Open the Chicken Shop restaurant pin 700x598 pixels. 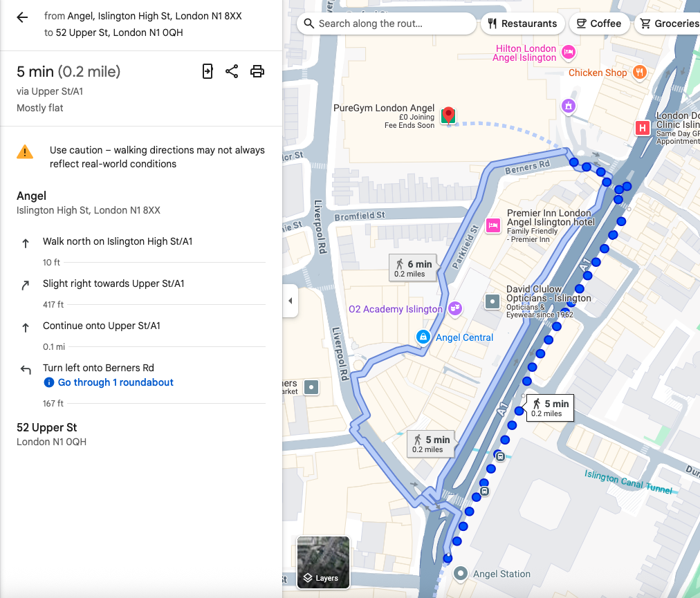click(639, 72)
